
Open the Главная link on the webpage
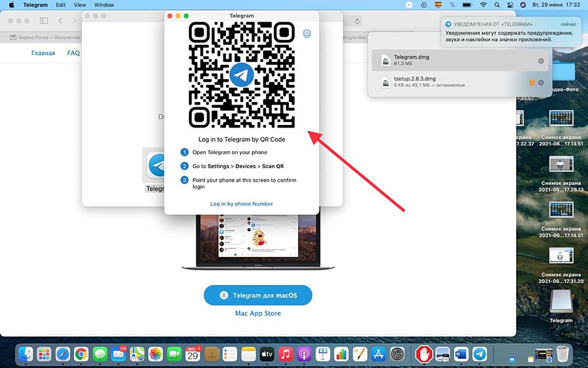[43, 53]
